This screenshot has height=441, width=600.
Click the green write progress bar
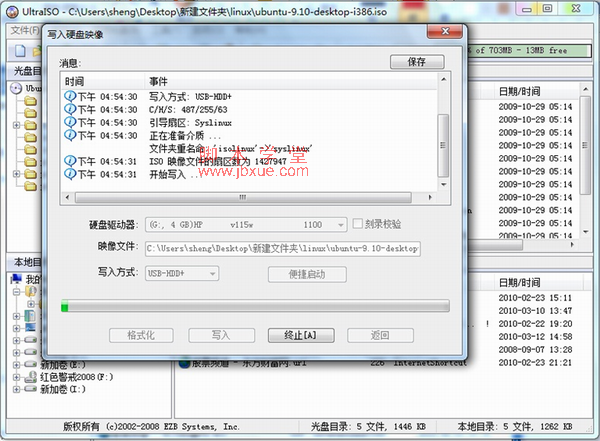[255, 306]
